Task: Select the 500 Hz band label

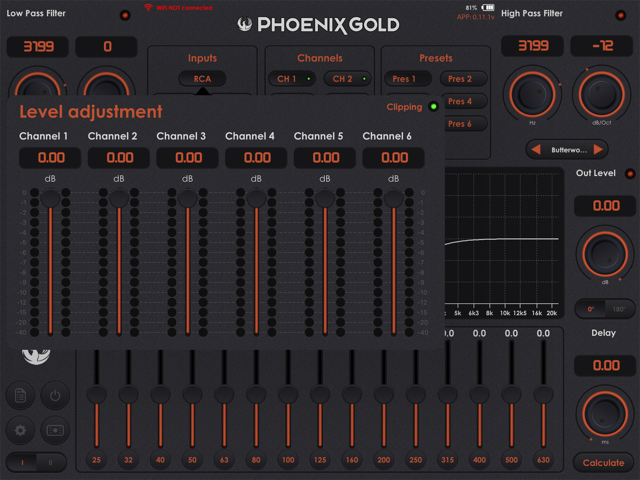Action: pos(511,460)
